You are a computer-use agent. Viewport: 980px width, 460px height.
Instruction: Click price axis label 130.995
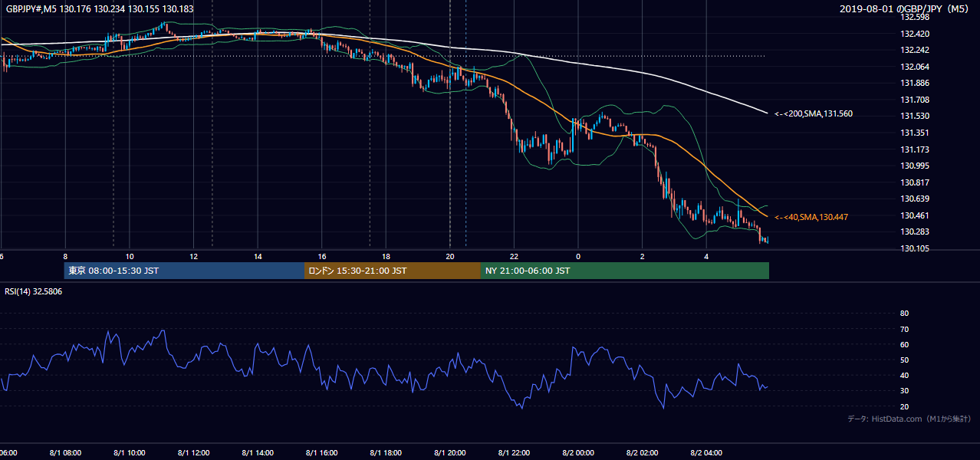pyautogui.click(x=914, y=166)
